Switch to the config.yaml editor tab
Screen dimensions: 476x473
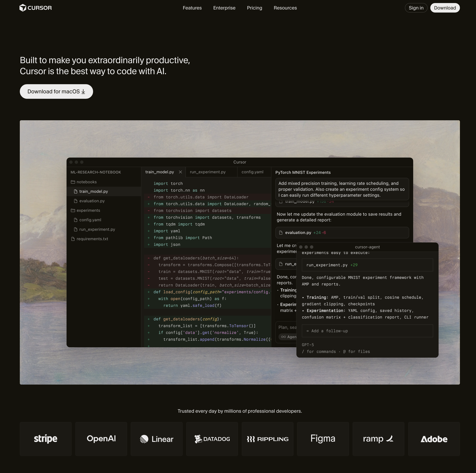click(x=252, y=172)
